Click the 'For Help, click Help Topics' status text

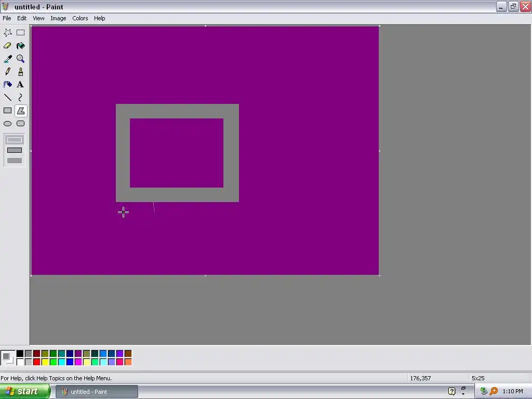pyautogui.click(x=56, y=378)
